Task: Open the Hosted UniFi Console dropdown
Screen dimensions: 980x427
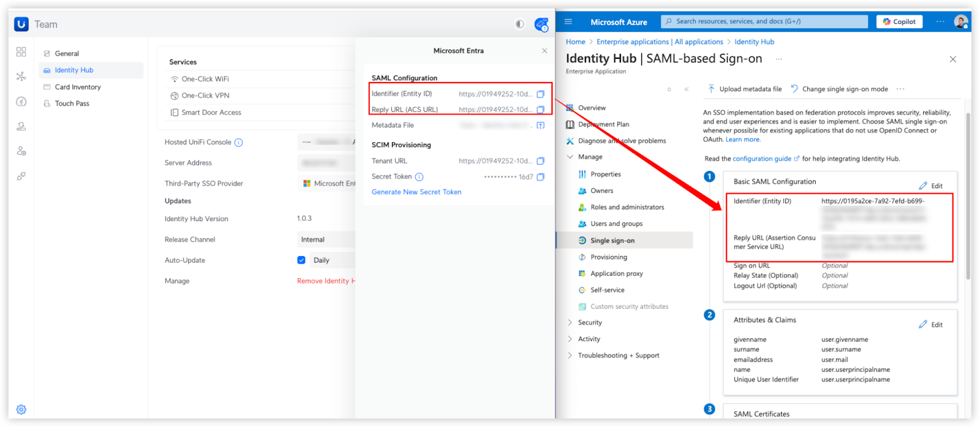Action: pos(326,142)
